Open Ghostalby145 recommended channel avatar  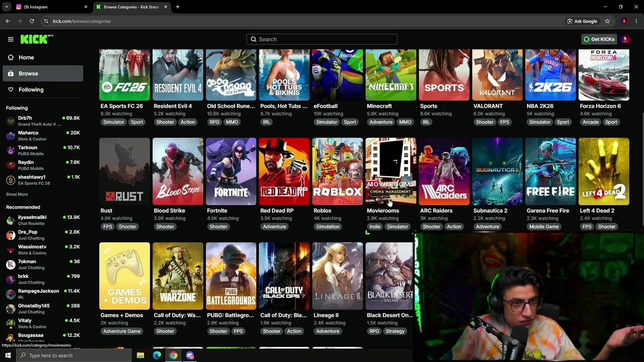(11, 309)
